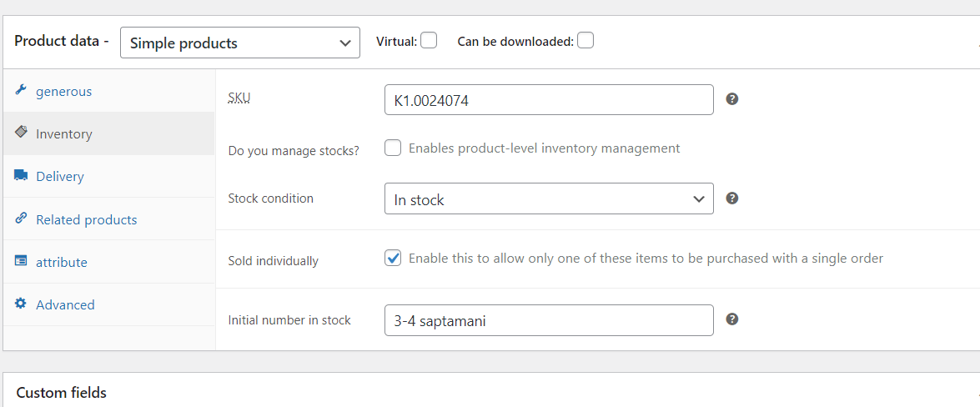Enable product-level inventory management checkbox
This screenshot has width=980, height=407.
tap(393, 148)
